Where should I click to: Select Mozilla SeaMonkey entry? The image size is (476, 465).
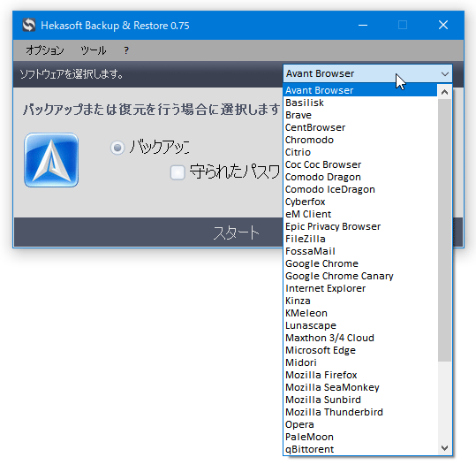[360, 387]
